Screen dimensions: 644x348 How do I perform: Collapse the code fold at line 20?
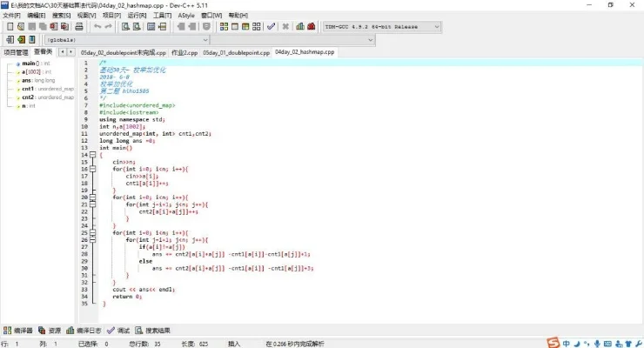[93, 197]
